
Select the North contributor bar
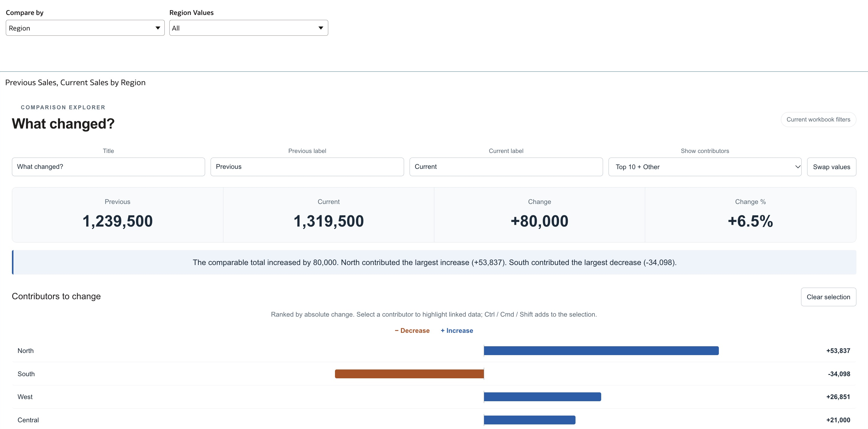pyautogui.click(x=601, y=351)
